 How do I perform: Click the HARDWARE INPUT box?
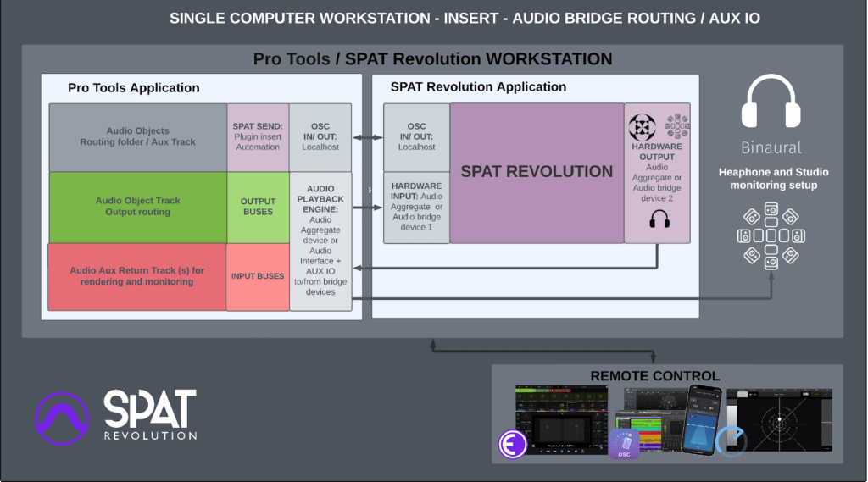[416, 207]
